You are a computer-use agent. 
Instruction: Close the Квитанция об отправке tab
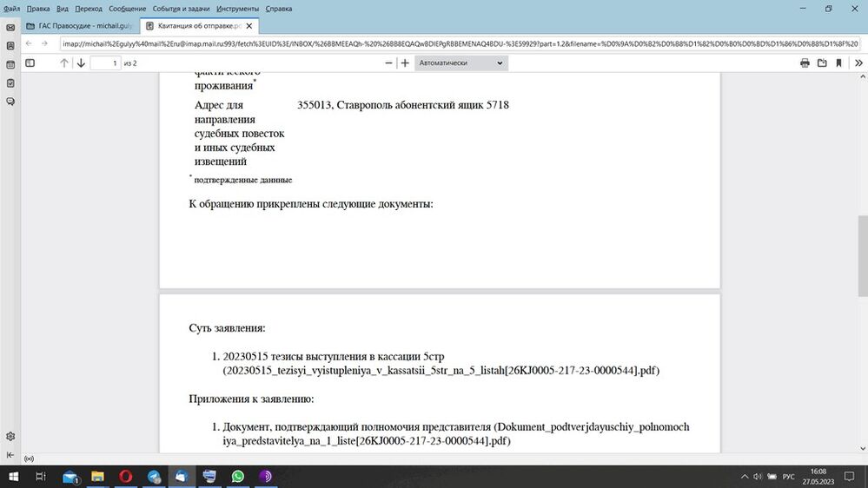click(x=276, y=26)
